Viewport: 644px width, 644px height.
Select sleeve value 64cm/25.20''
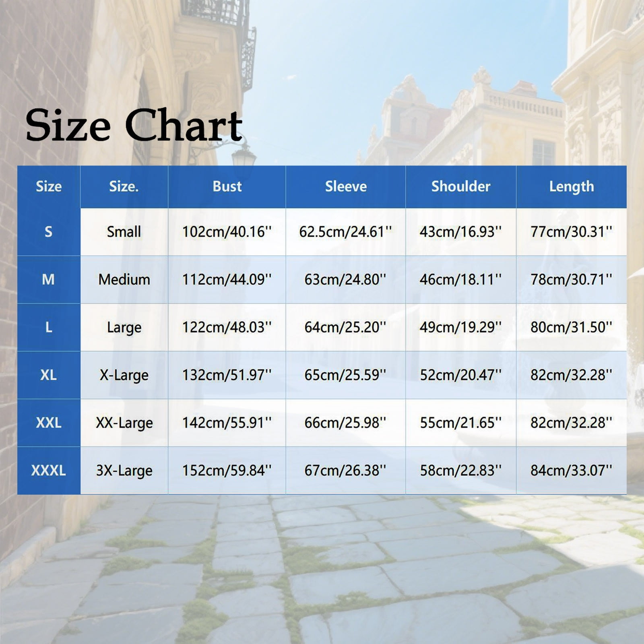pyautogui.click(x=345, y=327)
